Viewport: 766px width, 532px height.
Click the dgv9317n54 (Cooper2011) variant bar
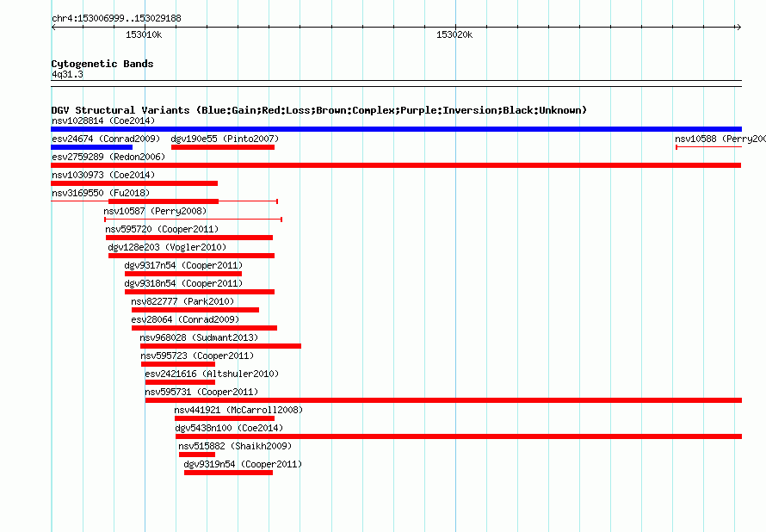(x=183, y=274)
